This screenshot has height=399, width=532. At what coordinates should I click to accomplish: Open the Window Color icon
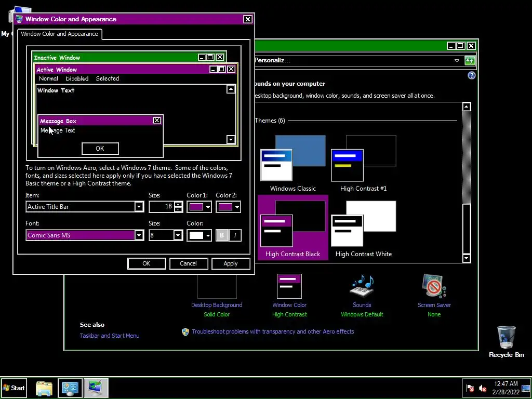coord(289,286)
